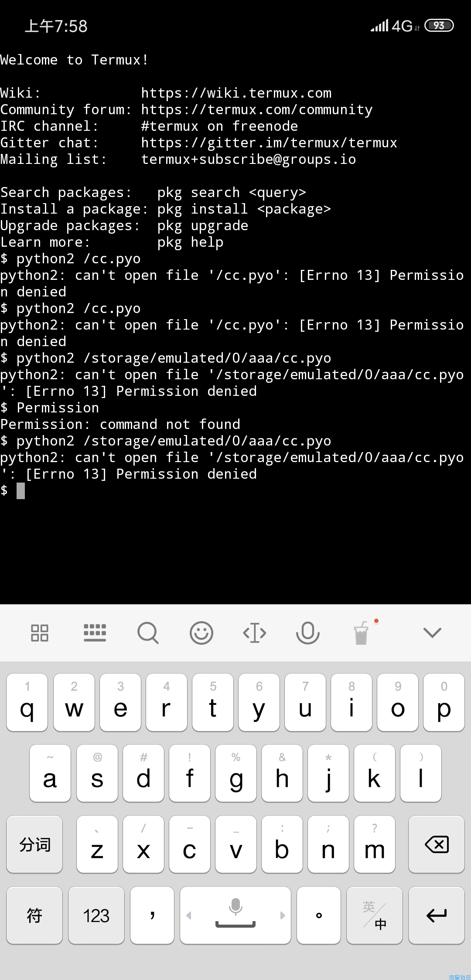Tap the backspace delete key
The height and width of the screenshot is (980, 471).
[x=437, y=844]
